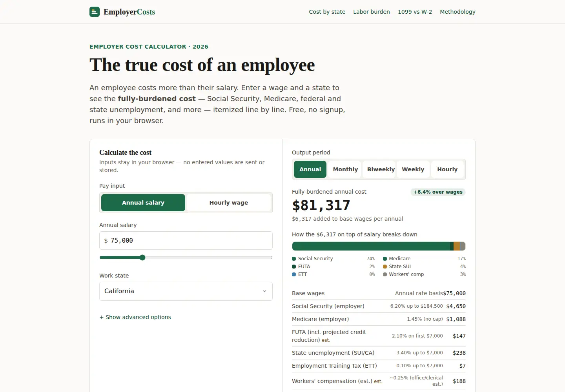The image size is (565, 392).
Task: Click the Medicare legend dot
Action: 385,259
